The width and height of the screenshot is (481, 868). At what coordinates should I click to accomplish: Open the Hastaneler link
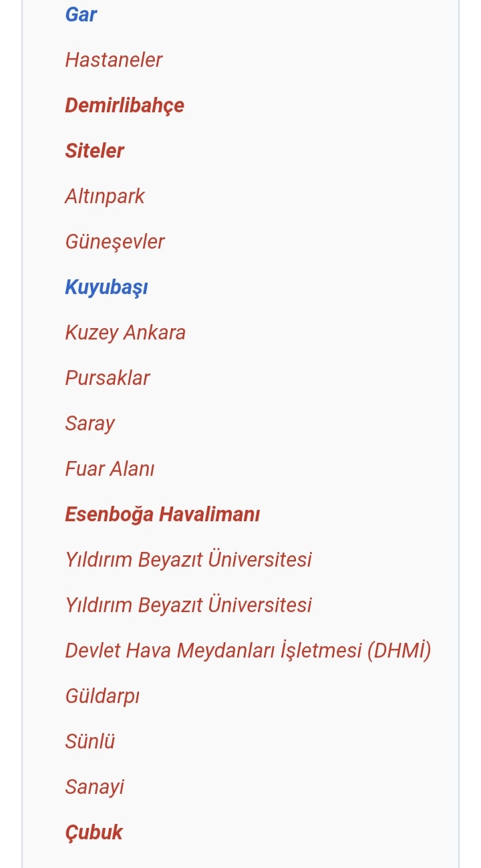pyautogui.click(x=114, y=60)
